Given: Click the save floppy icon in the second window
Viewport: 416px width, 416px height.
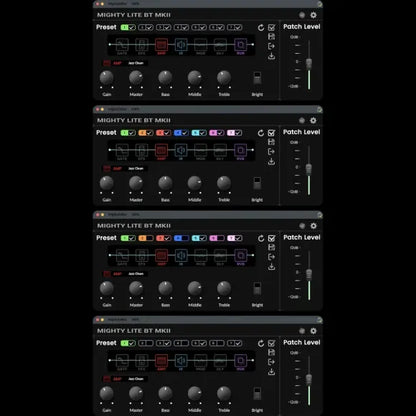Looking at the screenshot, I should (x=272, y=142).
